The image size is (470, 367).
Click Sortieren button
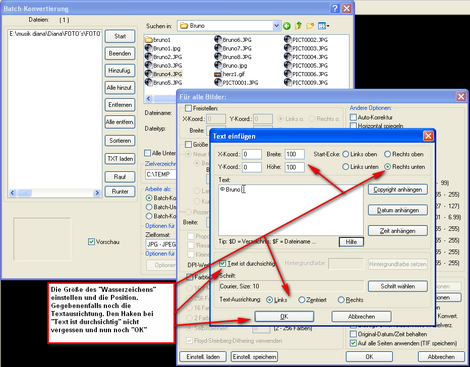(x=120, y=141)
